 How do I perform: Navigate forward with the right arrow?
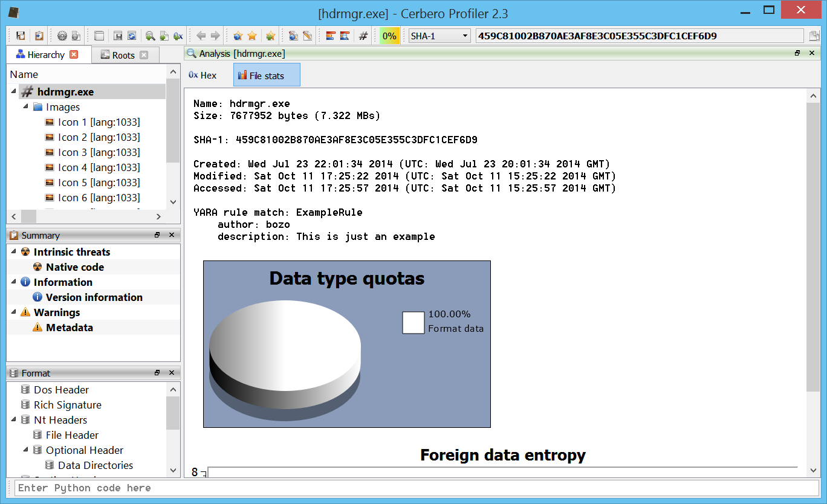[x=215, y=36]
